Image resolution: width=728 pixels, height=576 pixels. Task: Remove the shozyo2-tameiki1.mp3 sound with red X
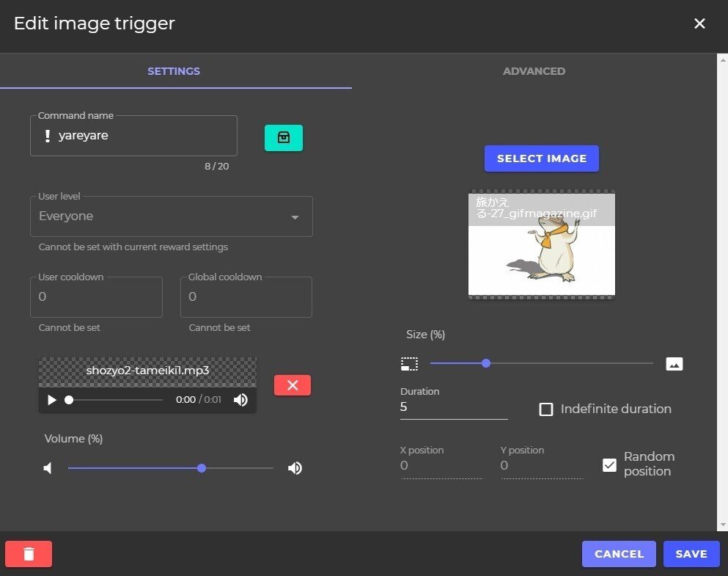coord(293,385)
